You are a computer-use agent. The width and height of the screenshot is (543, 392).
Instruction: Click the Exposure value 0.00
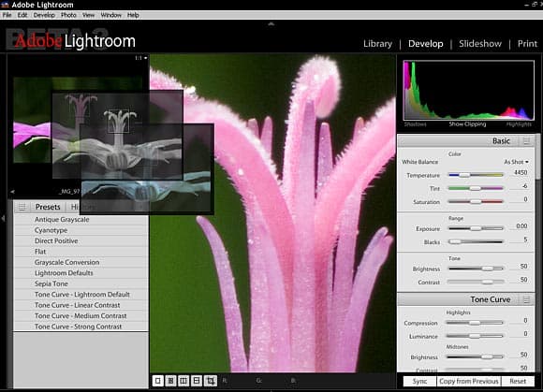click(x=521, y=225)
